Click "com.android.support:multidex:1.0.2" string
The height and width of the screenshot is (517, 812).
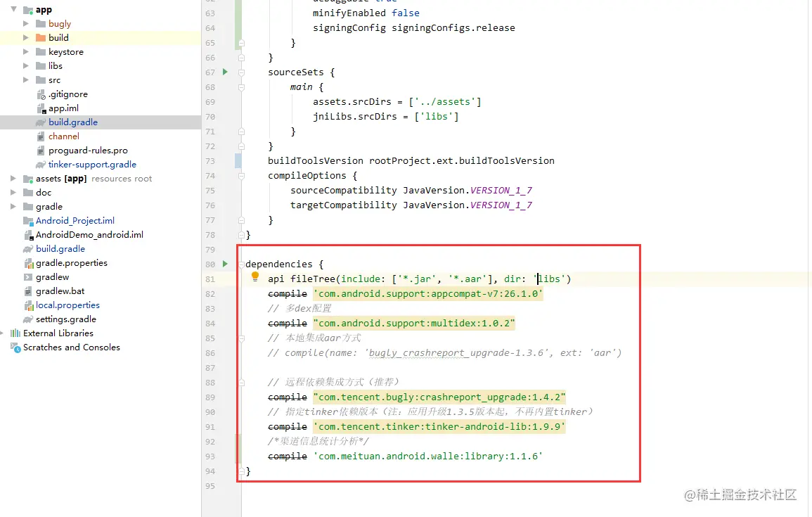[414, 324]
